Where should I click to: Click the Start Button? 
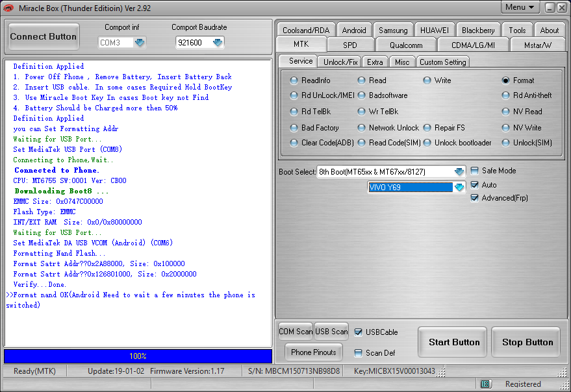click(x=453, y=342)
